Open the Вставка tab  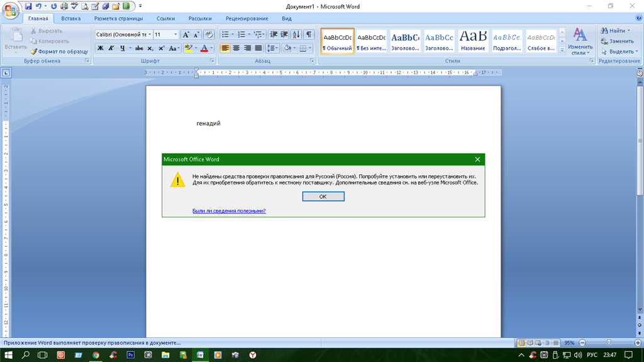click(x=70, y=18)
